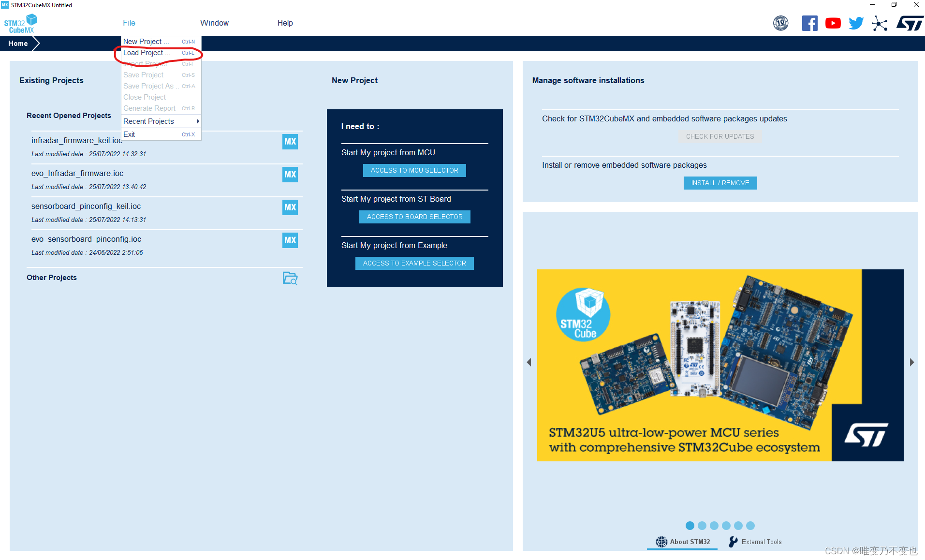Click the MX icon next to sensorboard_pinconfig_keil.ioc

click(x=290, y=207)
